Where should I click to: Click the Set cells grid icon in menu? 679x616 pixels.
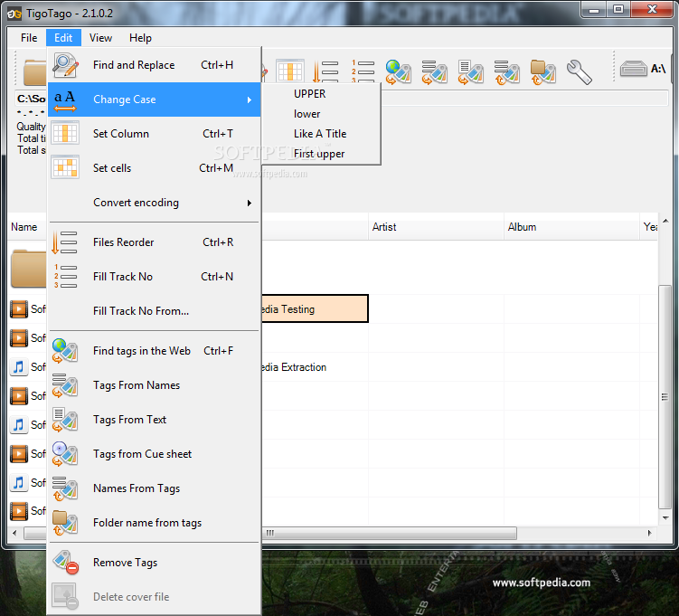(x=65, y=167)
